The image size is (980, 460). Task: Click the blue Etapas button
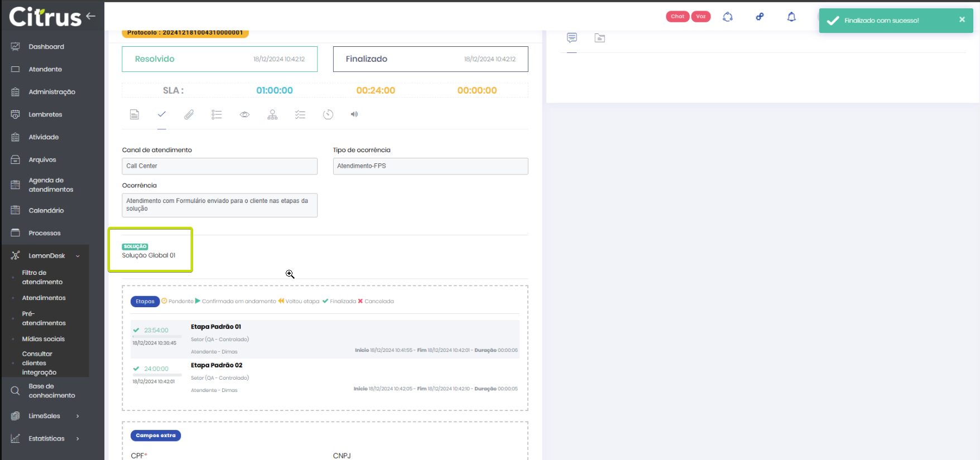(145, 302)
